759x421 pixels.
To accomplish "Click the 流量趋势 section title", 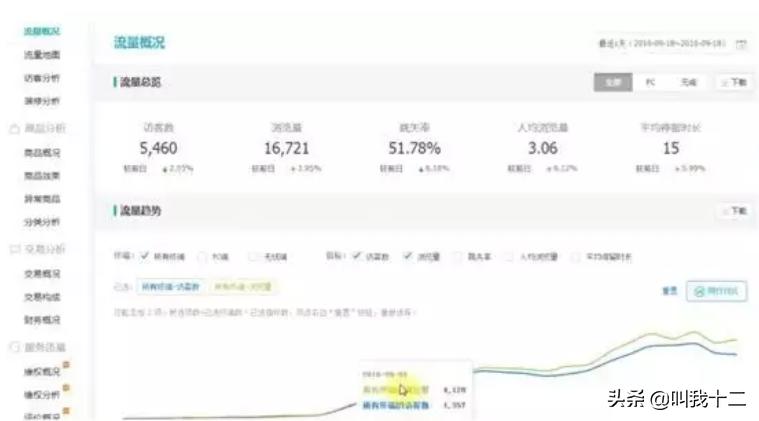I will point(140,211).
